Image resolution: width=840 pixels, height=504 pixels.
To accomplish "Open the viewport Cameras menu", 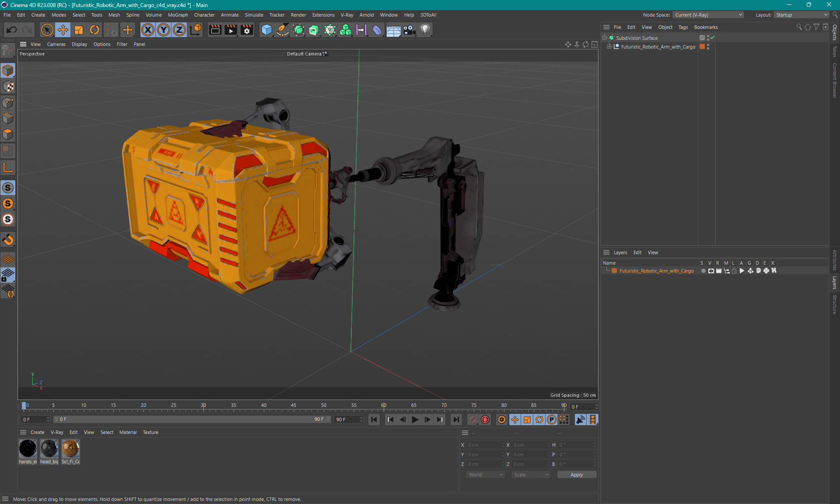I will [x=56, y=44].
